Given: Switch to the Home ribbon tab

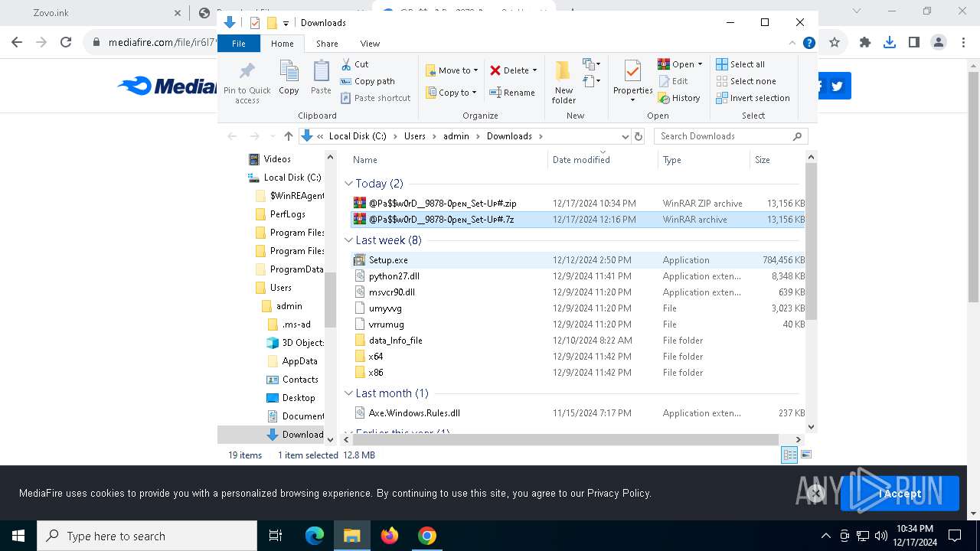Looking at the screenshot, I should (282, 44).
